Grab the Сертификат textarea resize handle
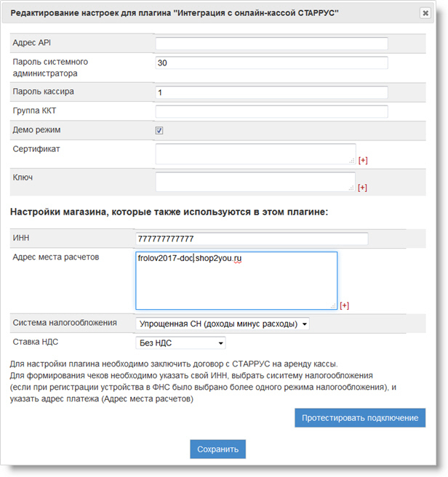The height and width of the screenshot is (477, 448). pyautogui.click(x=352, y=161)
